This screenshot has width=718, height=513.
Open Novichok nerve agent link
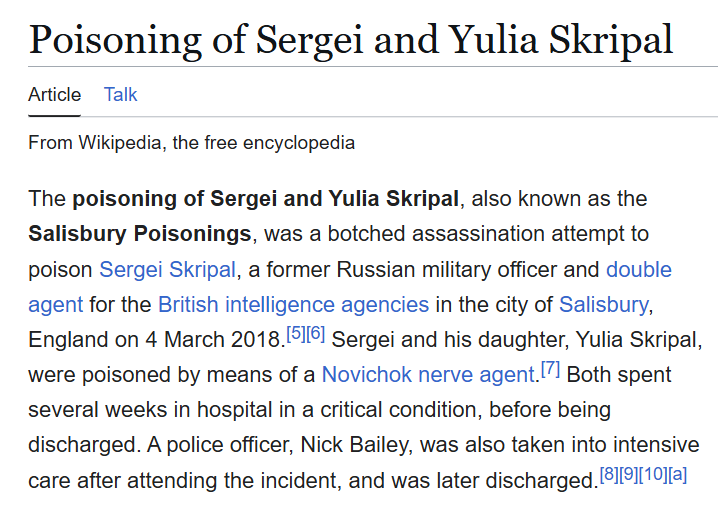tap(429, 375)
